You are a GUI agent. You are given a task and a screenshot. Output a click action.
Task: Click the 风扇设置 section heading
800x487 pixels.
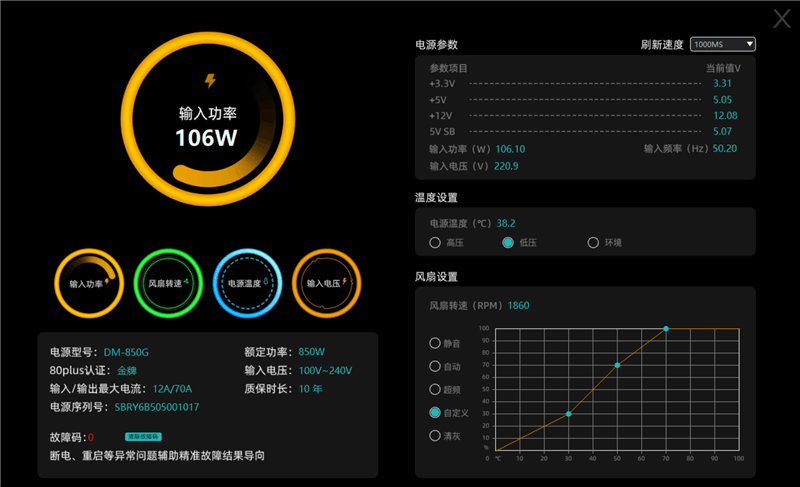[x=436, y=277]
